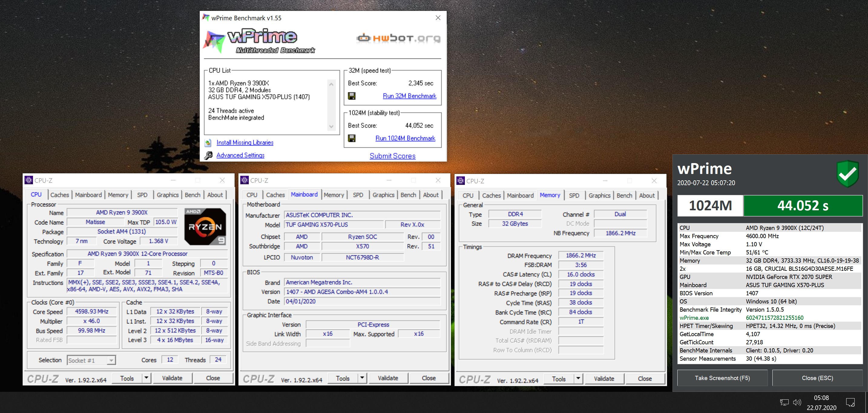Open the Tools dropdown arrow in Memory window
This screenshot has height=413, width=868.
tap(578, 379)
